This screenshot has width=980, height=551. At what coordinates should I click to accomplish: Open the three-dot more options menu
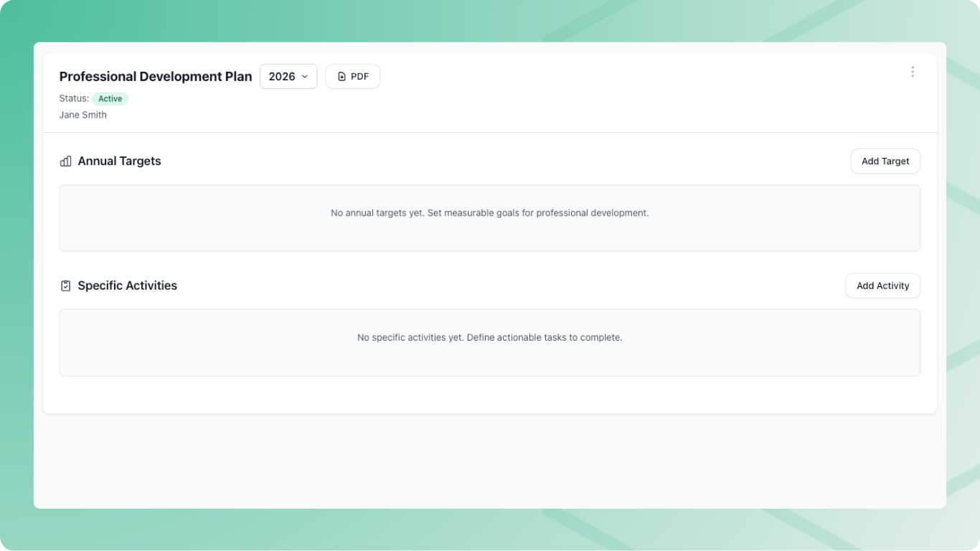[x=912, y=72]
